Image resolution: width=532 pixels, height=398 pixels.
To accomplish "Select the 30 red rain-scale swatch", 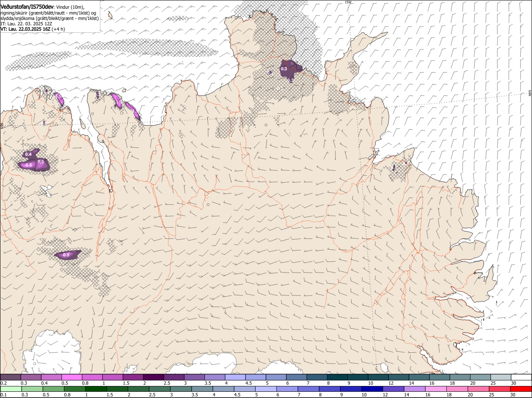I will [x=521, y=389].
